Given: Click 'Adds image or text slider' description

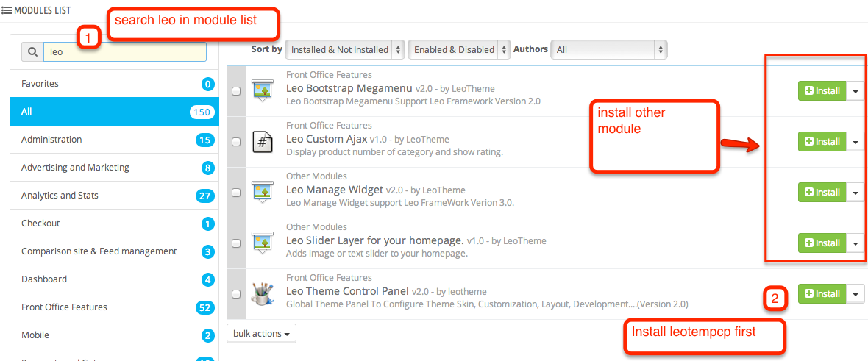Looking at the screenshot, I should [x=377, y=254].
